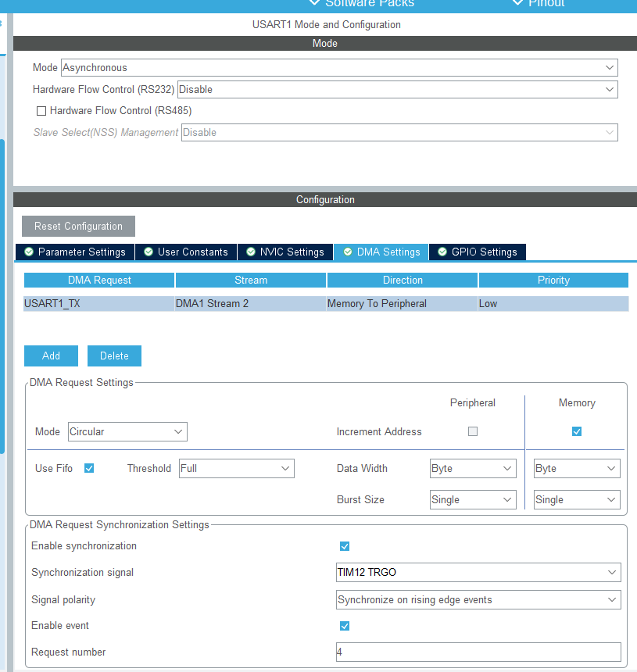This screenshot has width=637, height=672.
Task: Open the FIFO Threshold dropdown
Action: 236,468
